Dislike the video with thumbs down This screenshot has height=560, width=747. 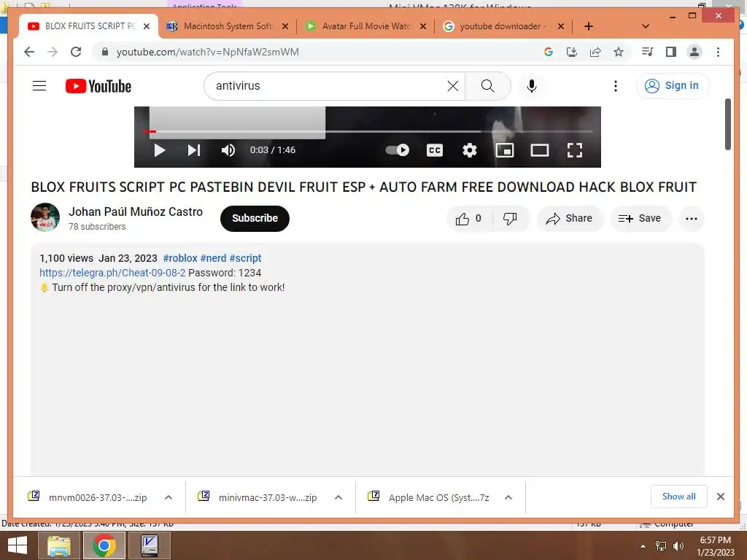coord(510,219)
